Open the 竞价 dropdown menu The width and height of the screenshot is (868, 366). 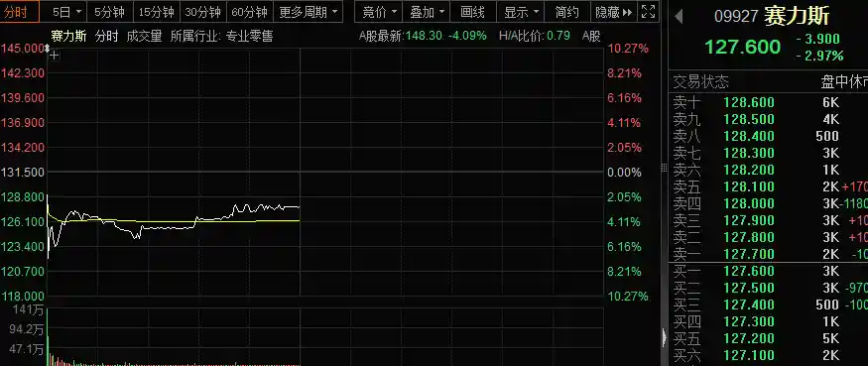380,12
